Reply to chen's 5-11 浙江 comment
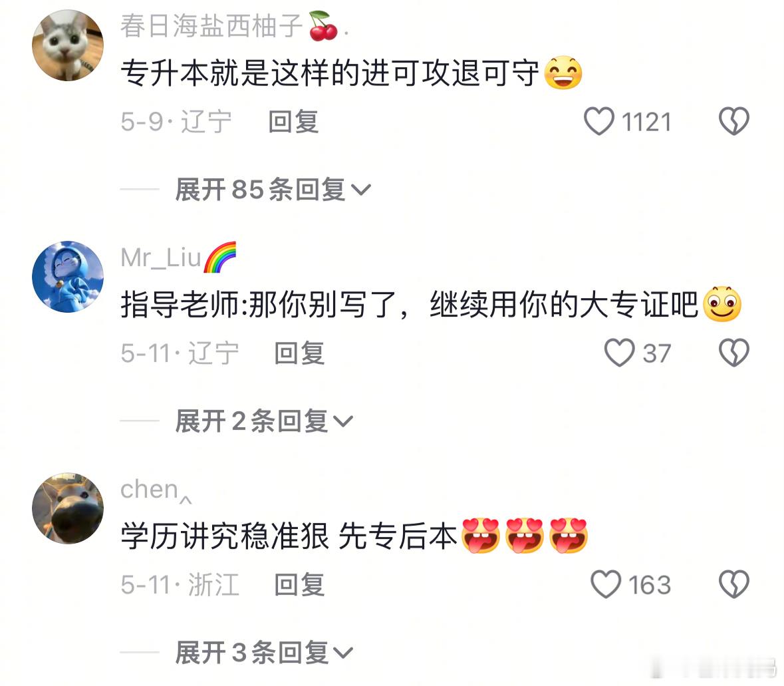 pyautogui.click(x=299, y=585)
